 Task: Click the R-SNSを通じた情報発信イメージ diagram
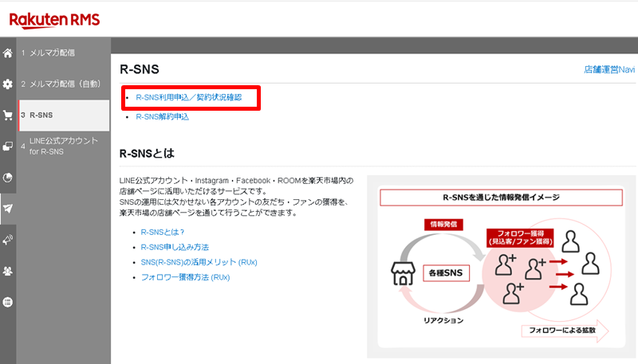[x=502, y=267]
